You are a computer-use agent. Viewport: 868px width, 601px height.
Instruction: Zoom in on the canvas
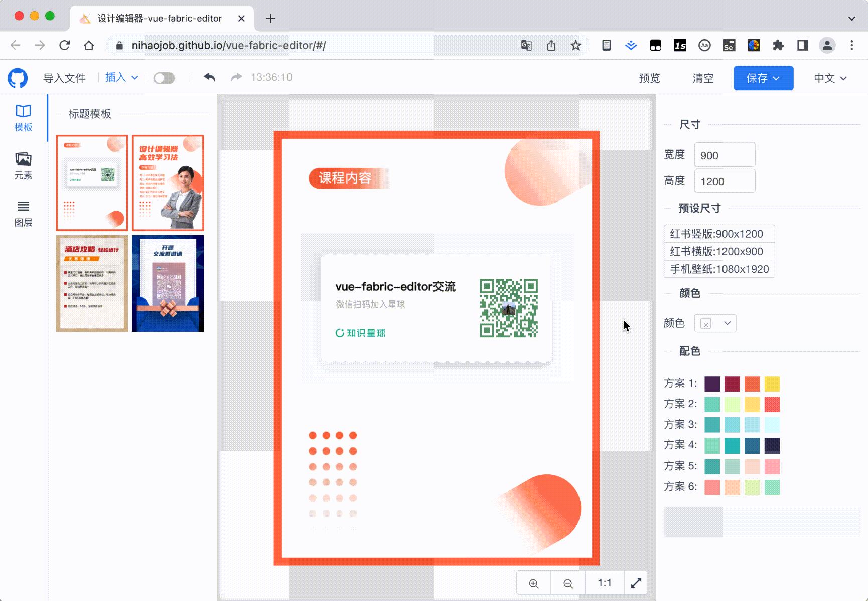tap(534, 583)
